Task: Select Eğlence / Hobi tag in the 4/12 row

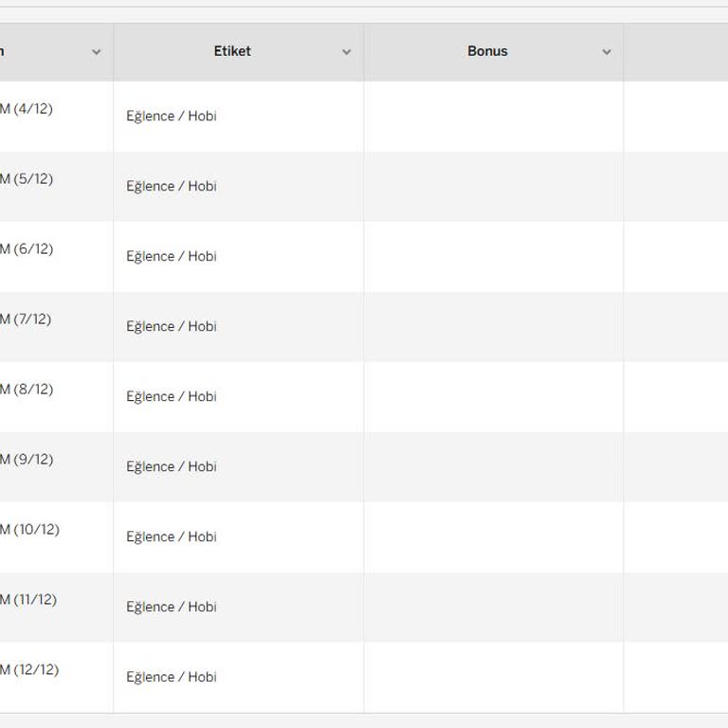Action: (172, 117)
